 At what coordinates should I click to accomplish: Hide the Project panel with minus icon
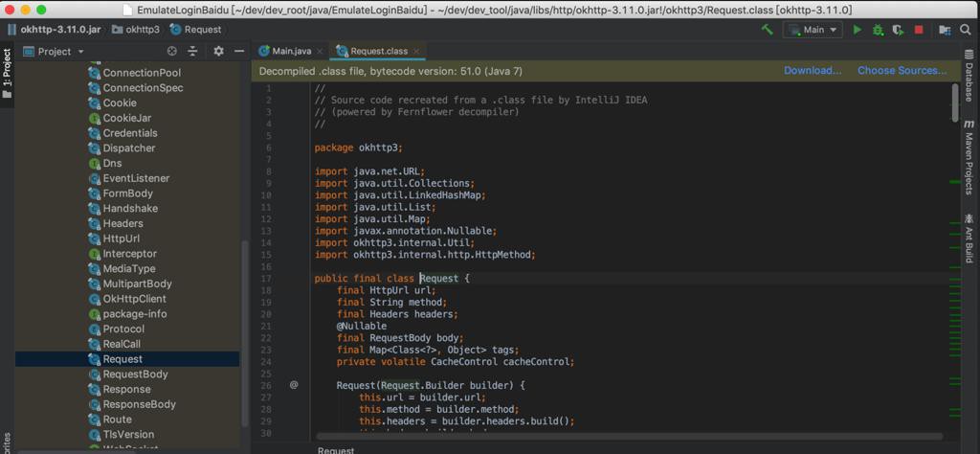[x=238, y=52]
